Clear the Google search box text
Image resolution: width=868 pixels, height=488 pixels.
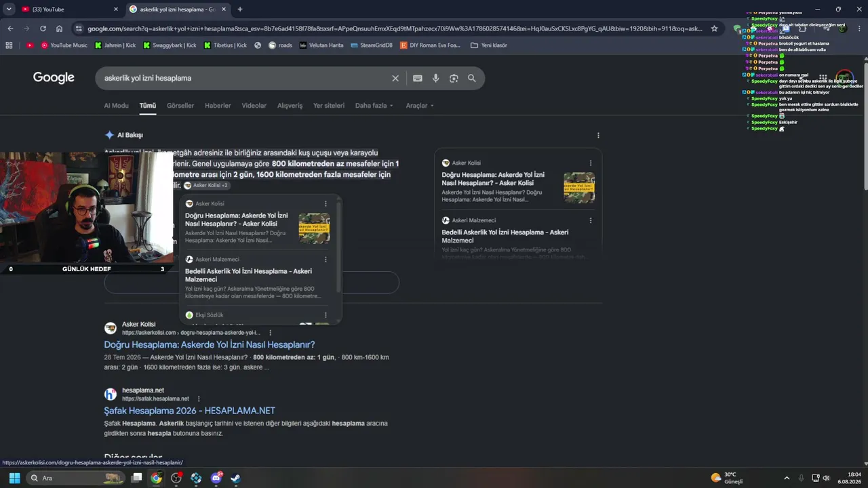(395, 78)
